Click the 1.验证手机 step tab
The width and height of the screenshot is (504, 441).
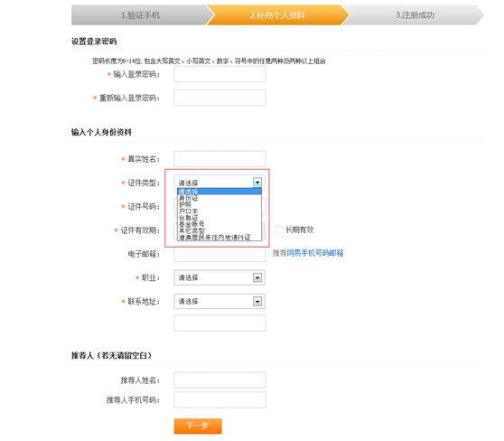[140, 15]
